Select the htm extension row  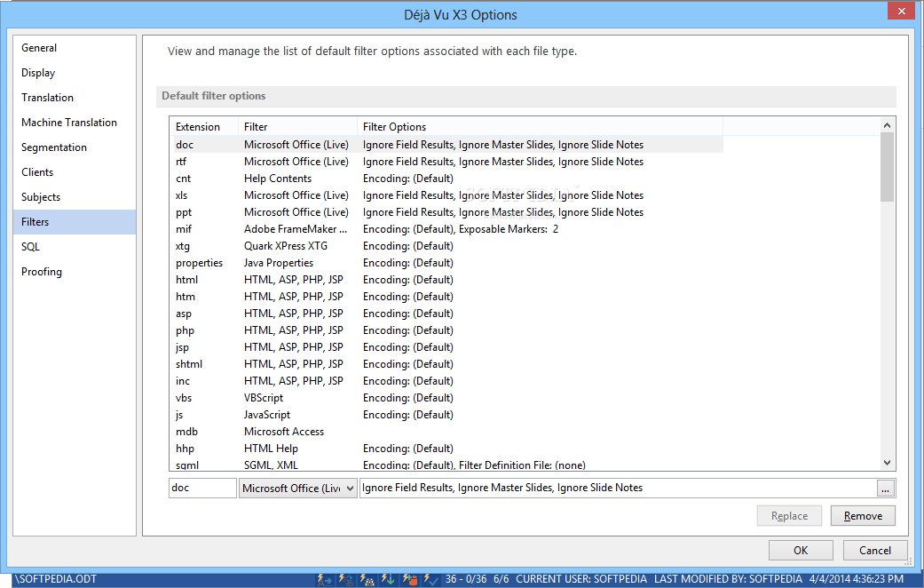point(447,297)
